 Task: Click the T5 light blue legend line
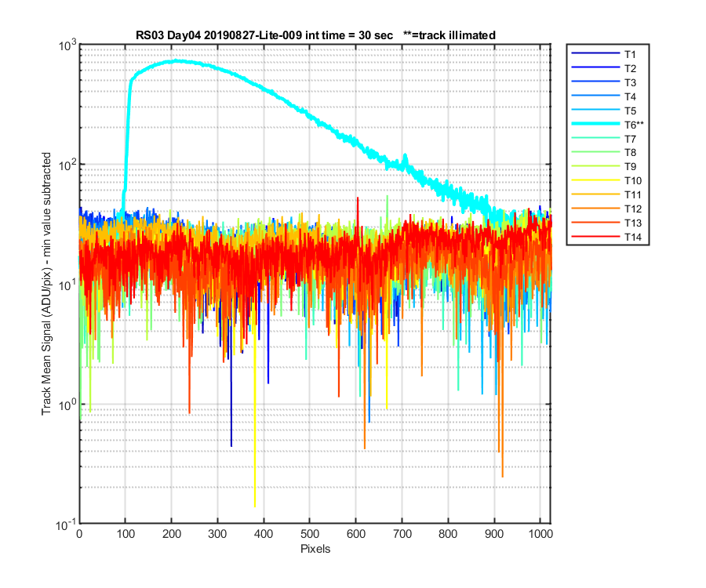point(595,111)
